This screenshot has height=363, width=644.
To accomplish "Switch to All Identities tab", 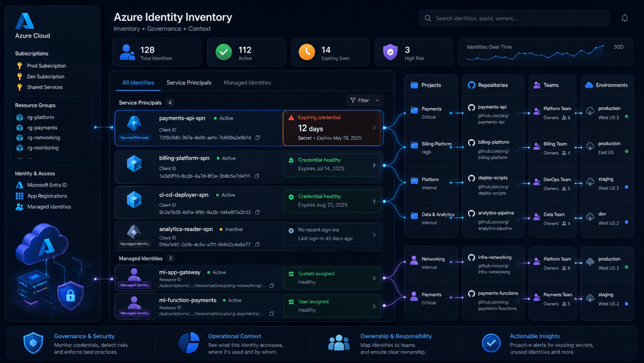I will pyautogui.click(x=138, y=83).
